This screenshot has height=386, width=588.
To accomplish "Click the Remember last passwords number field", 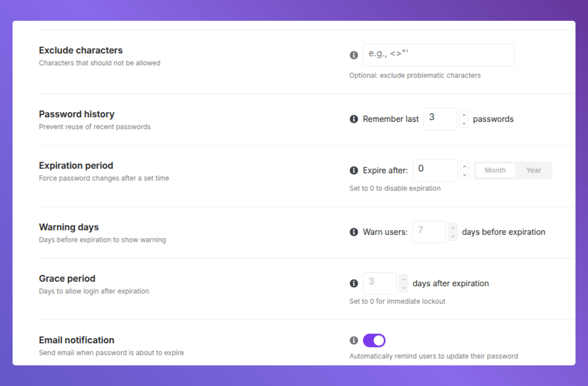I will 440,119.
